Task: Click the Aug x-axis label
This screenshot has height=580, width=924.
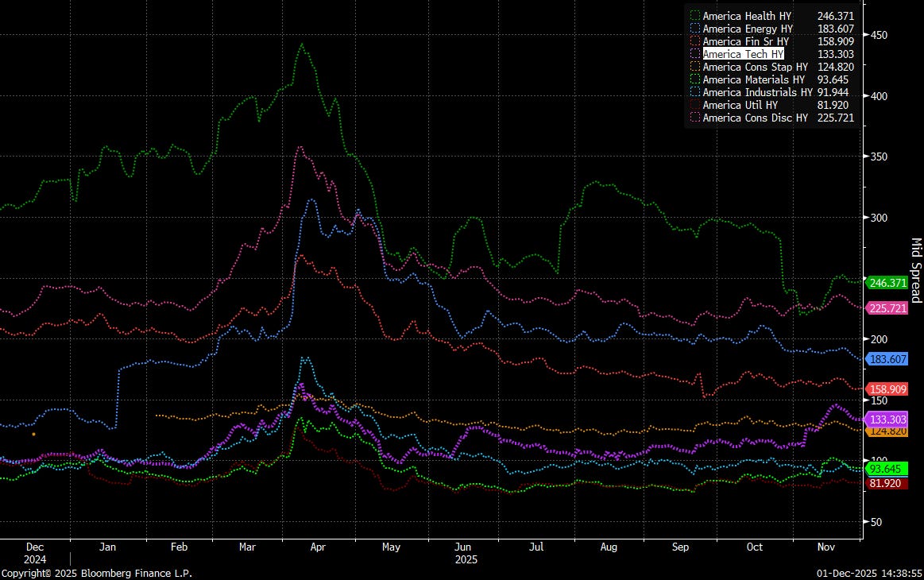Action: click(x=609, y=547)
